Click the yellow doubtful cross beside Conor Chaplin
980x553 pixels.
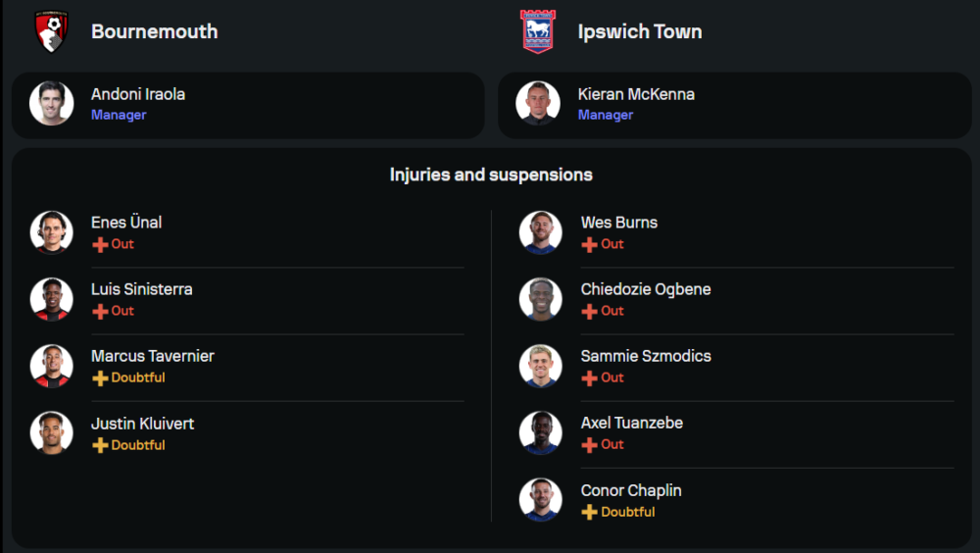click(589, 513)
